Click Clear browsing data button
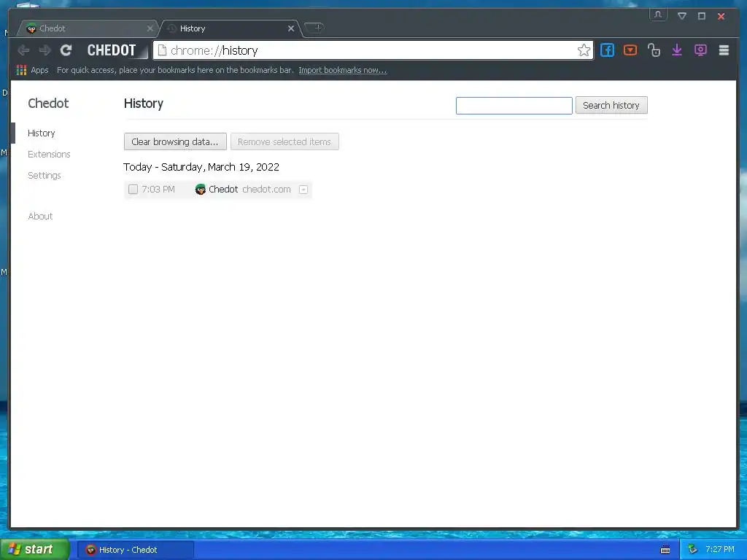747x560 pixels. click(x=175, y=141)
